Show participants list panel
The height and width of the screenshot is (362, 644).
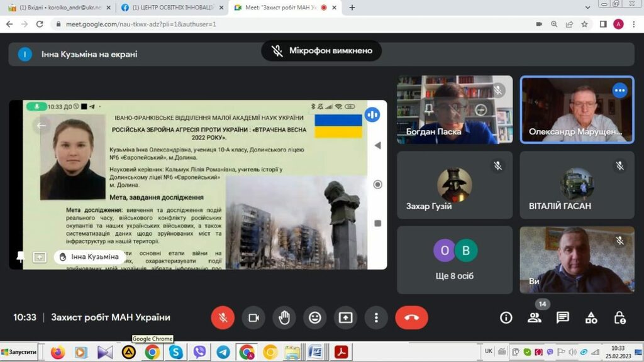point(534,317)
